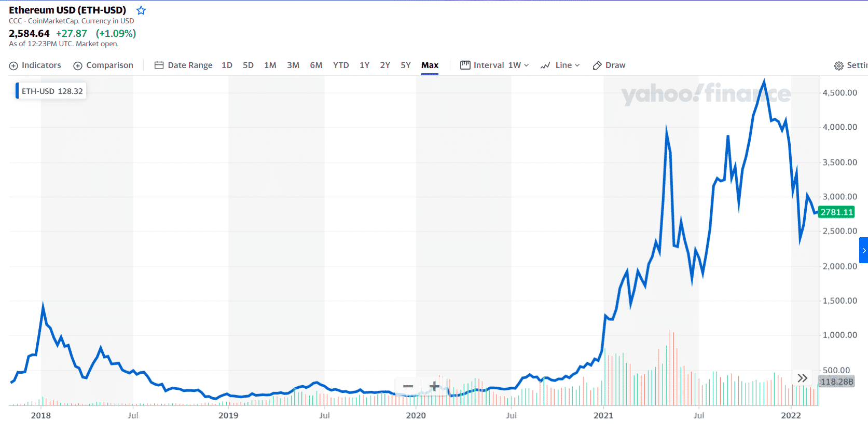Open the Comparison option
This screenshot has width=868, height=435.
point(103,65)
